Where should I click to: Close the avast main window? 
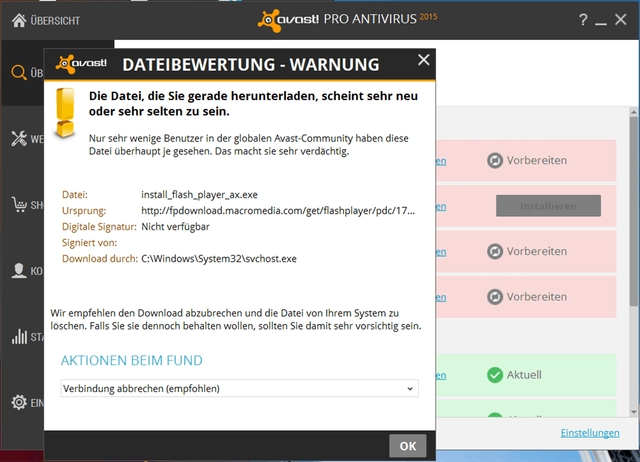(x=620, y=20)
